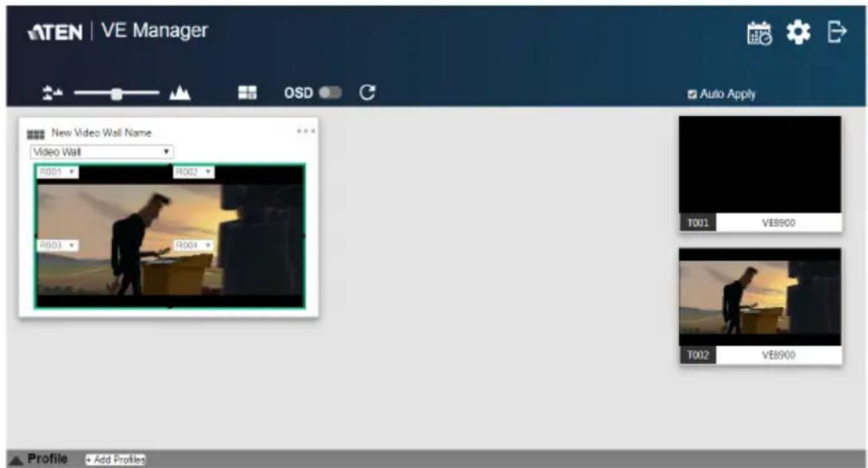This screenshot has width=868, height=468.
Task: Uncheck the Auto Apply checkbox
Action: [692, 95]
